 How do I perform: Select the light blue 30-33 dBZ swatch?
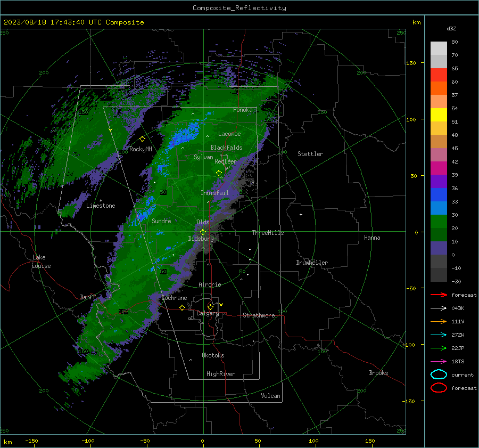tap(439, 208)
